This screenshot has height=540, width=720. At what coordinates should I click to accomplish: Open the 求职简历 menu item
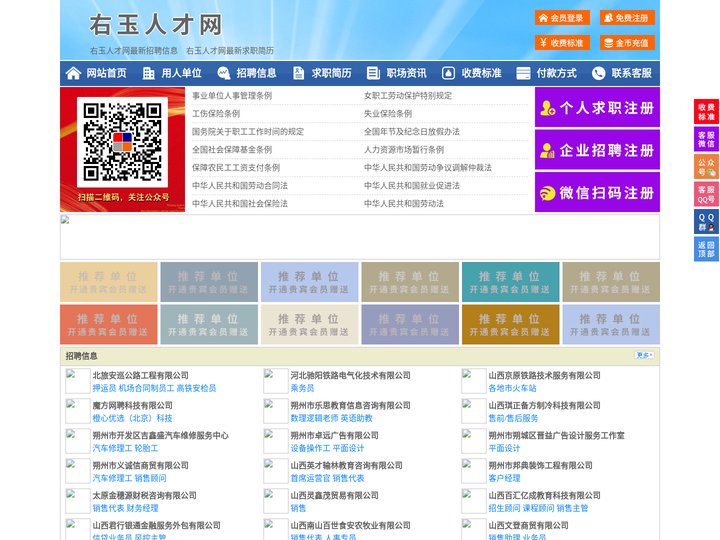[x=332, y=73]
